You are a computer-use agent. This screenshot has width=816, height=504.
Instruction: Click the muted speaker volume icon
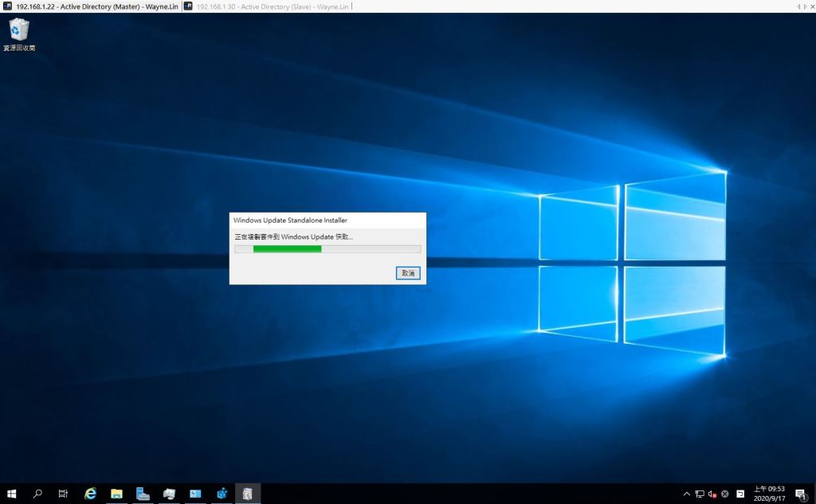coord(712,494)
